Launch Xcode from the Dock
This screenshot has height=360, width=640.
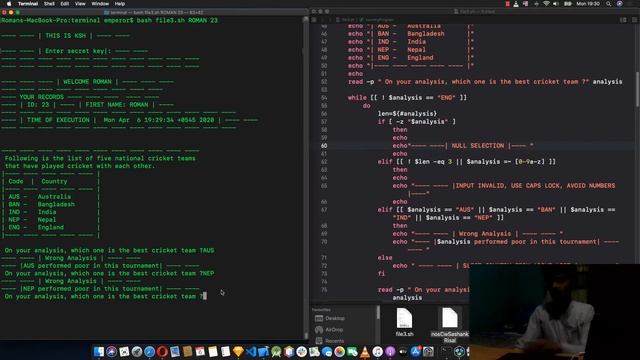[x=264, y=351]
